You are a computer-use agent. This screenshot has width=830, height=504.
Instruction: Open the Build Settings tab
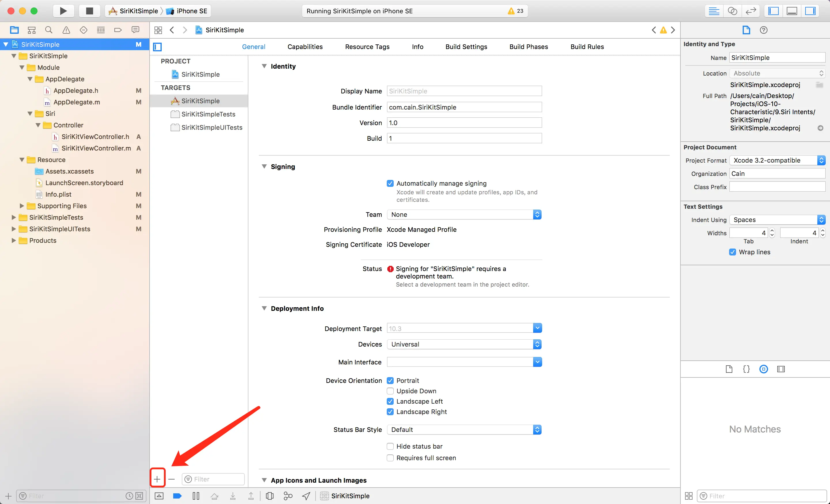(466, 47)
